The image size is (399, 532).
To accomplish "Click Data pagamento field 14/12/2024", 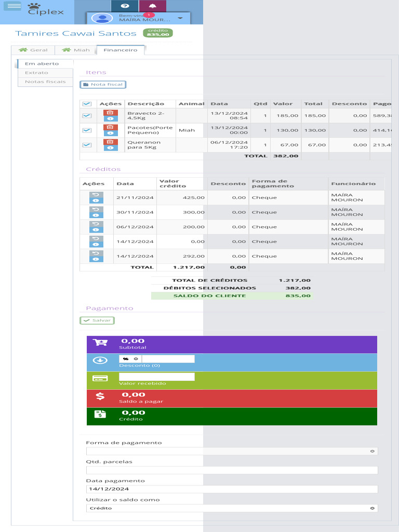I will (x=232, y=489).
